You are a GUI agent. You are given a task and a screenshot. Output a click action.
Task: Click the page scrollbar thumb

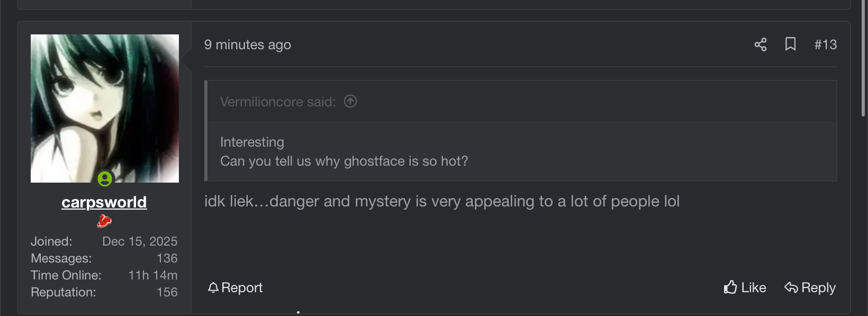[x=863, y=58]
